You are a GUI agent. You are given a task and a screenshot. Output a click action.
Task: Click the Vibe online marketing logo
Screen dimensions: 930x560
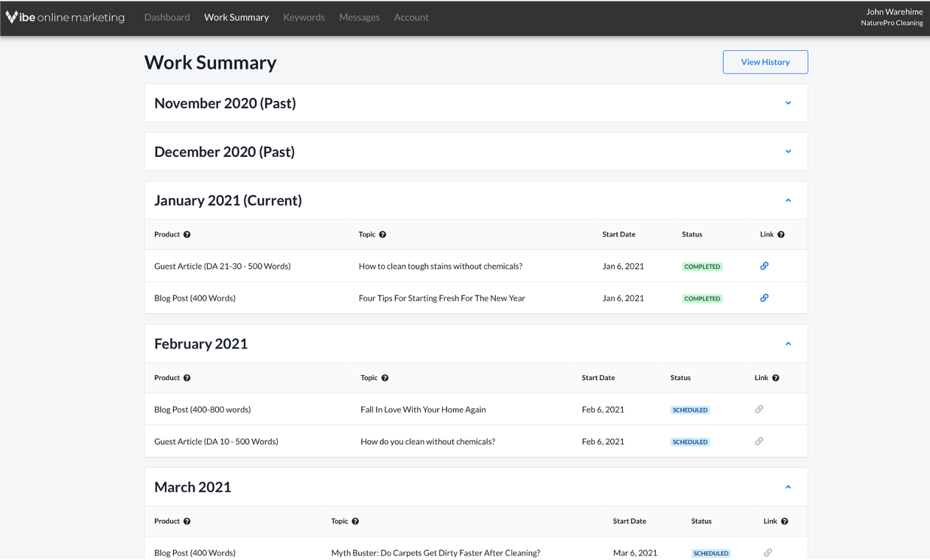click(65, 17)
